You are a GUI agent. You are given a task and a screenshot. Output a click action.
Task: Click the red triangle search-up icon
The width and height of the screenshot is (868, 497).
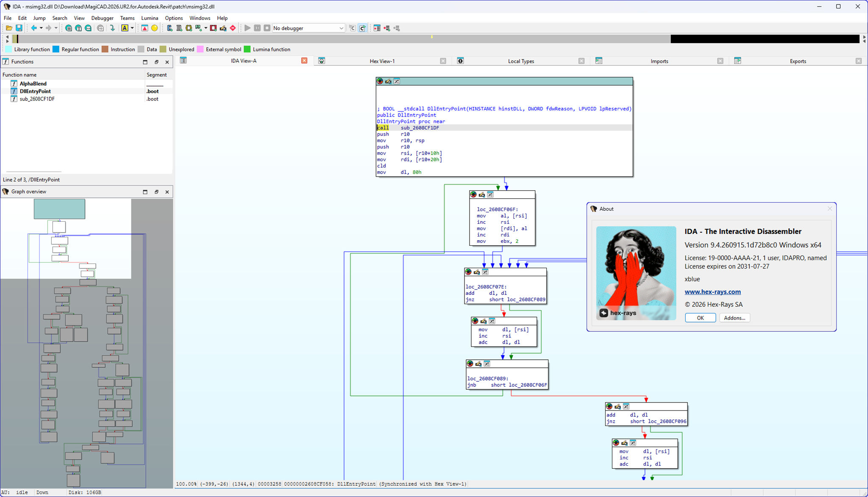pyautogui.click(x=145, y=28)
